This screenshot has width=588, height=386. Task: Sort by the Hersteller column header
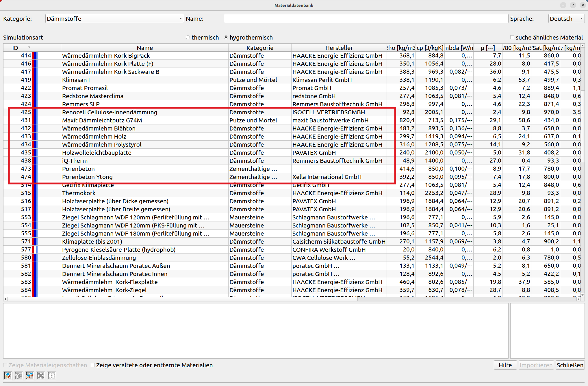click(339, 48)
